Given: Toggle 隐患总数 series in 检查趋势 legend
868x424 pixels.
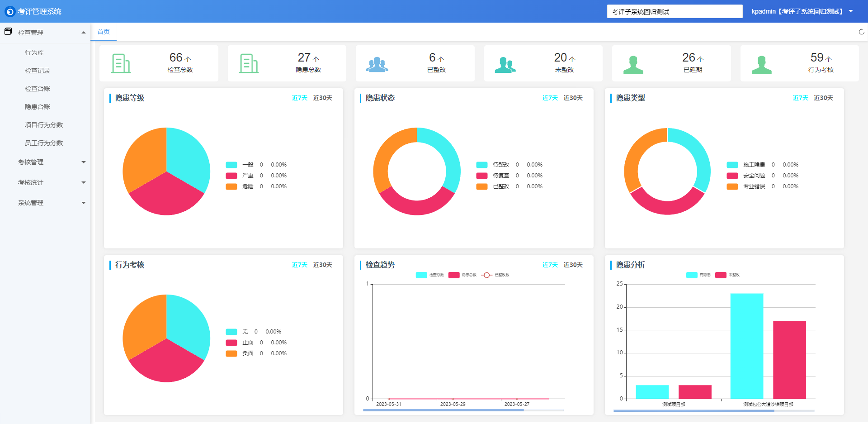Looking at the screenshot, I should click(462, 275).
